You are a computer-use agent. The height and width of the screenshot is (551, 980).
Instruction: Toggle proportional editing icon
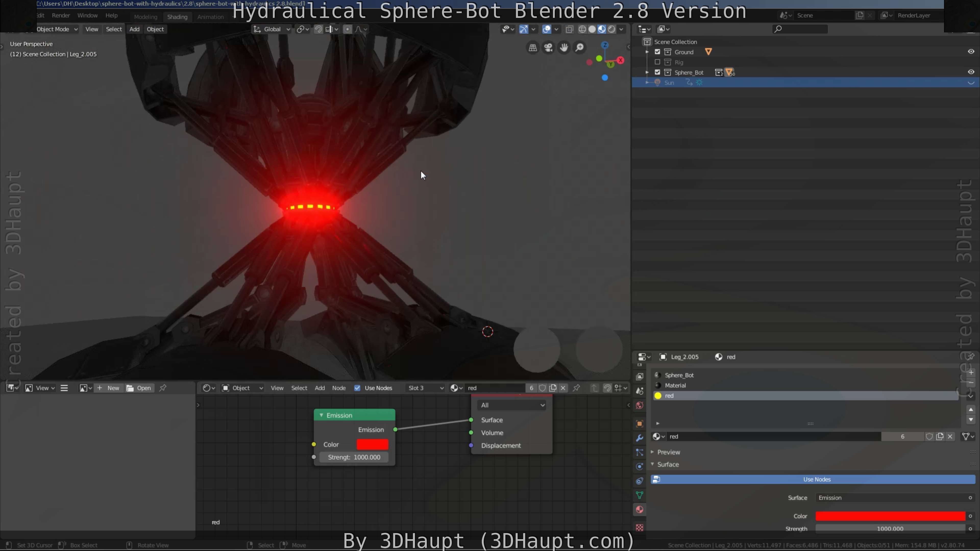[x=347, y=29]
